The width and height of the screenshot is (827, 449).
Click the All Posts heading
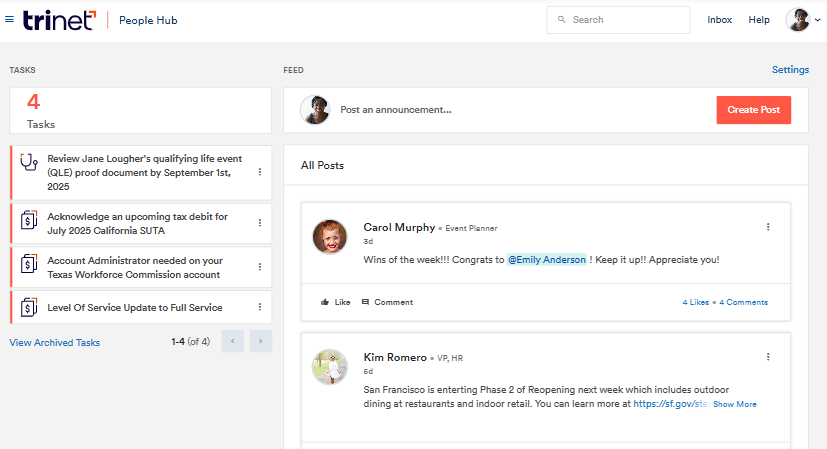pyautogui.click(x=322, y=165)
